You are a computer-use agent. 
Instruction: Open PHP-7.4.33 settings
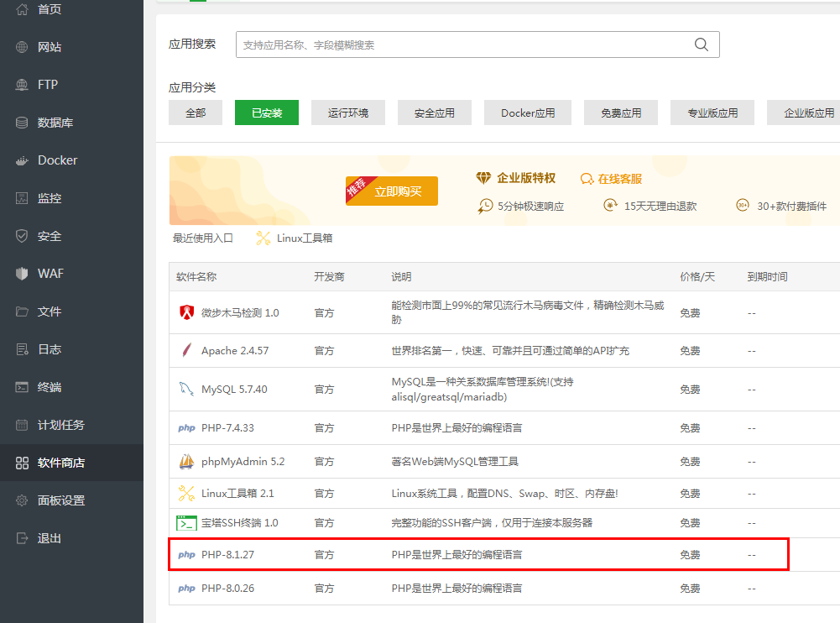tap(227, 428)
